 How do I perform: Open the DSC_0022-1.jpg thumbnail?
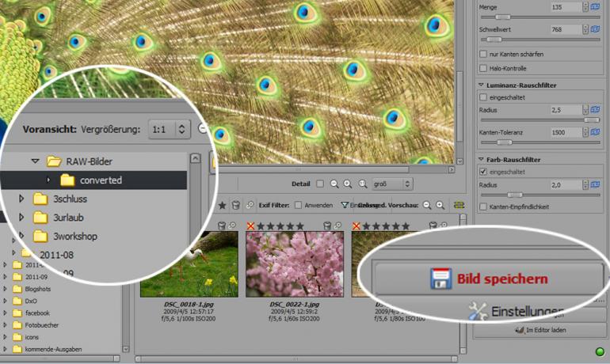295,264
